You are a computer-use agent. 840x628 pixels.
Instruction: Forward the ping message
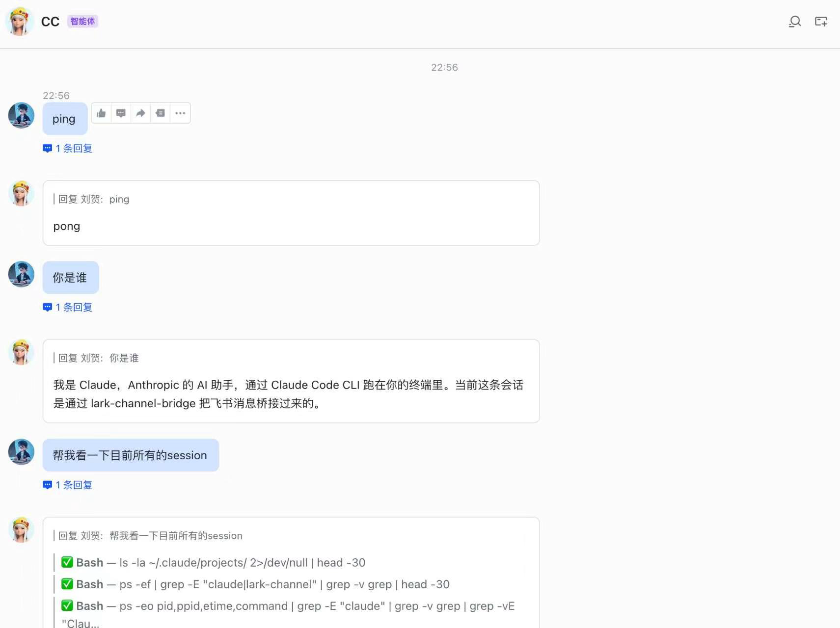(140, 113)
